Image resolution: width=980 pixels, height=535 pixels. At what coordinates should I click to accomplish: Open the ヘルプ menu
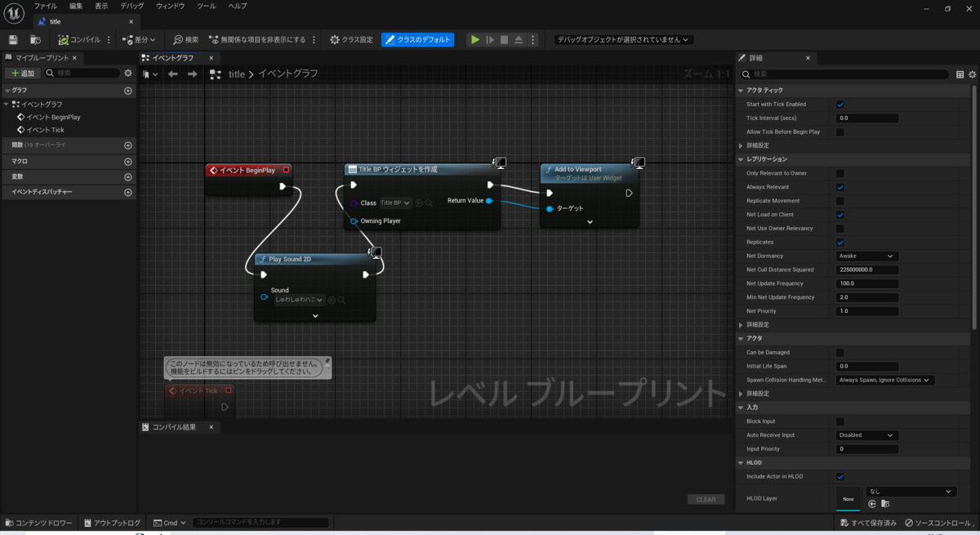(x=238, y=6)
